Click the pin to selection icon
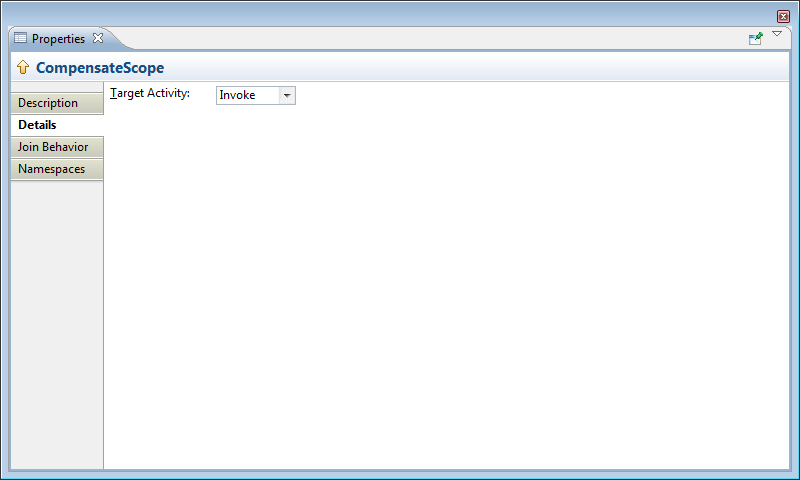The width and height of the screenshot is (800, 480). pyautogui.click(x=756, y=38)
